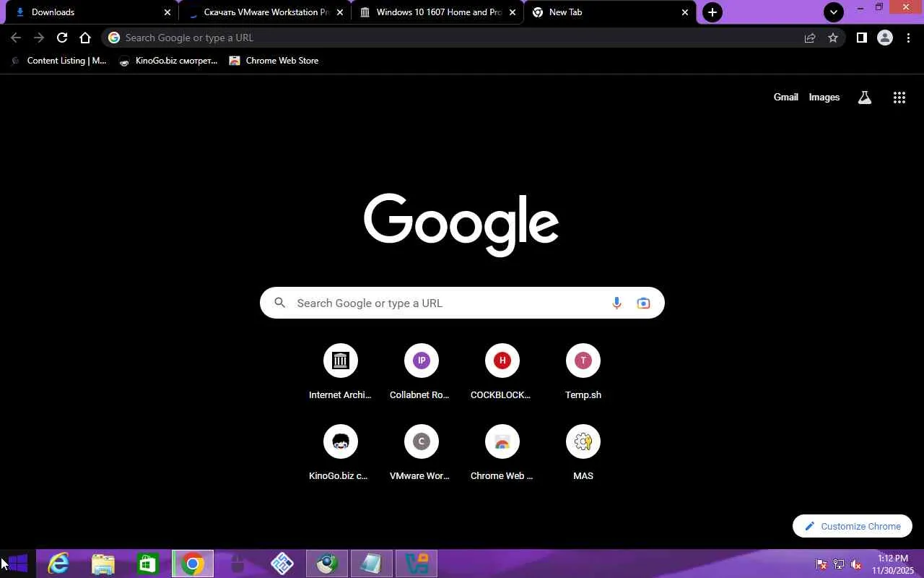This screenshot has width=924, height=578.
Task: Open the VMware Wor... shortcut tile
Action: [422, 453]
